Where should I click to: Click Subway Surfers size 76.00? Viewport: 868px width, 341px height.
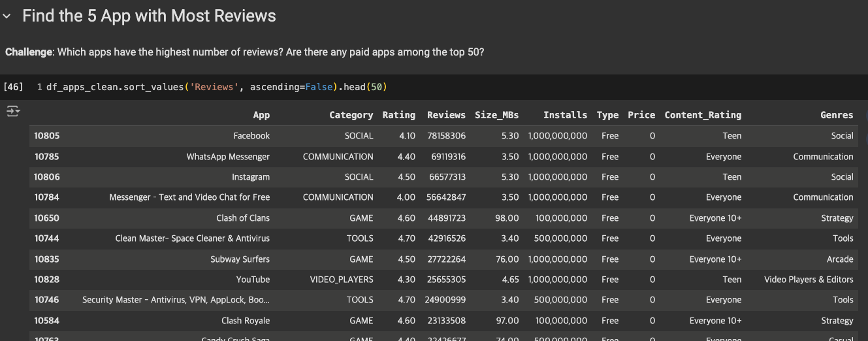(506, 259)
